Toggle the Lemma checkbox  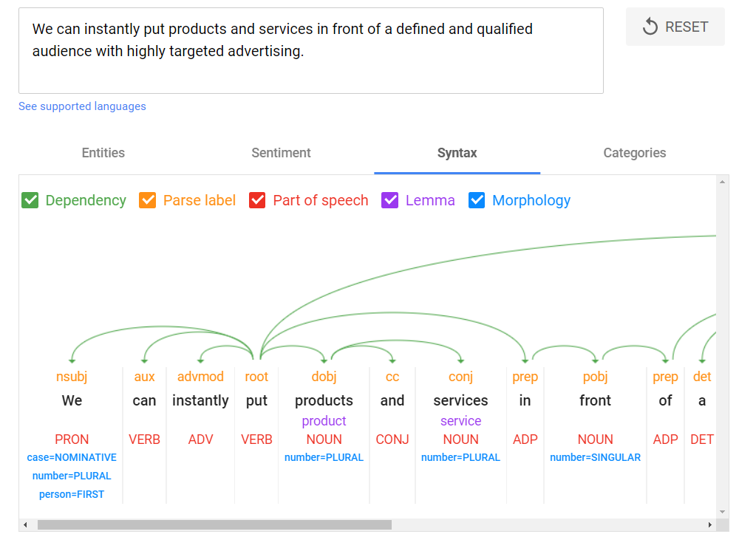click(x=389, y=200)
